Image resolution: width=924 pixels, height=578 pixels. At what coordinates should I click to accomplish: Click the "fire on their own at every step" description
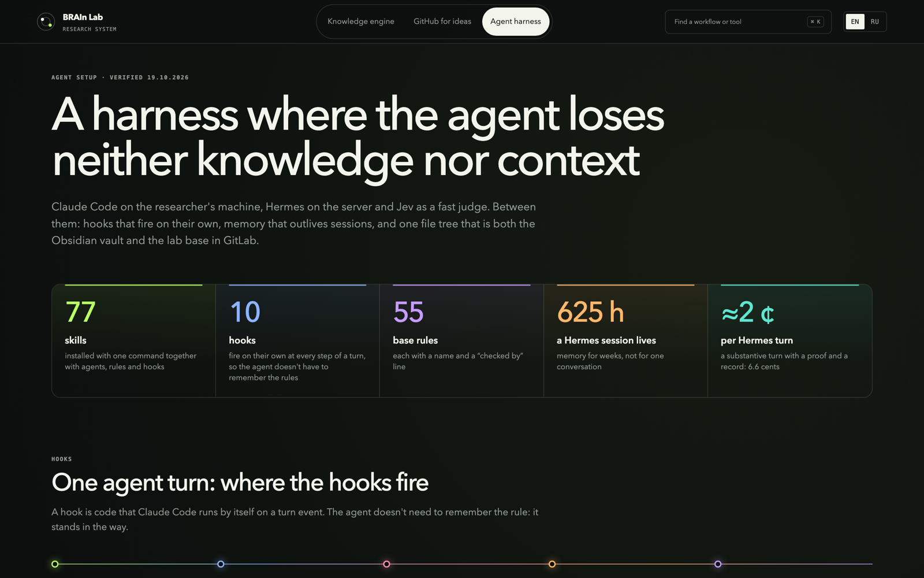297,366
